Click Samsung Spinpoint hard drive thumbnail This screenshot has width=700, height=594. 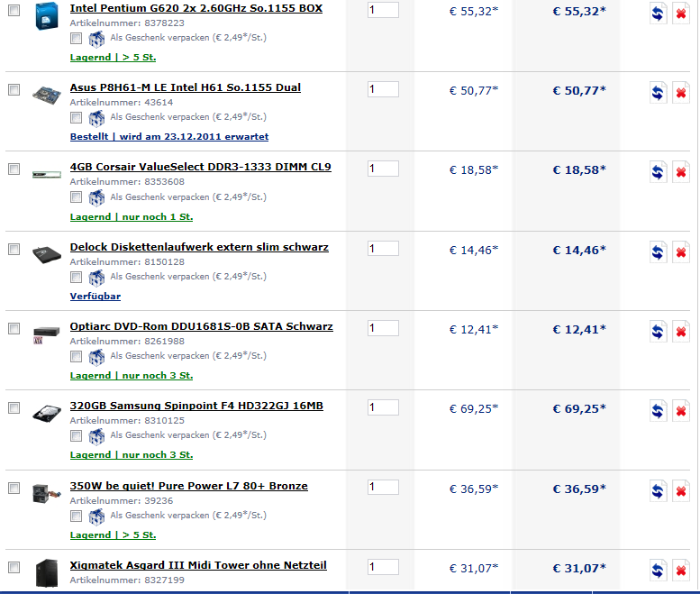click(x=47, y=413)
